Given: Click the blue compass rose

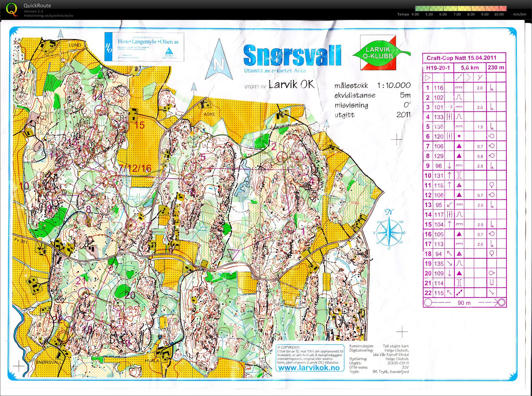Looking at the screenshot, I should (390, 230).
